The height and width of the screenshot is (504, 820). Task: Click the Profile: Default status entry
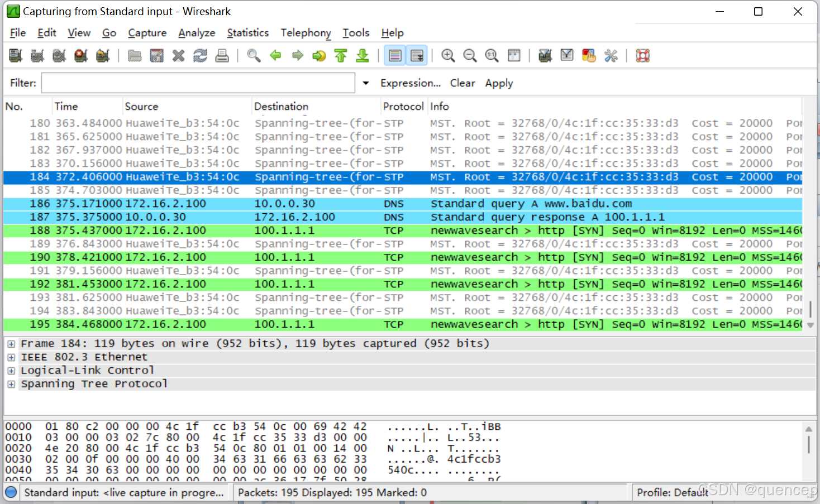pyautogui.click(x=673, y=492)
